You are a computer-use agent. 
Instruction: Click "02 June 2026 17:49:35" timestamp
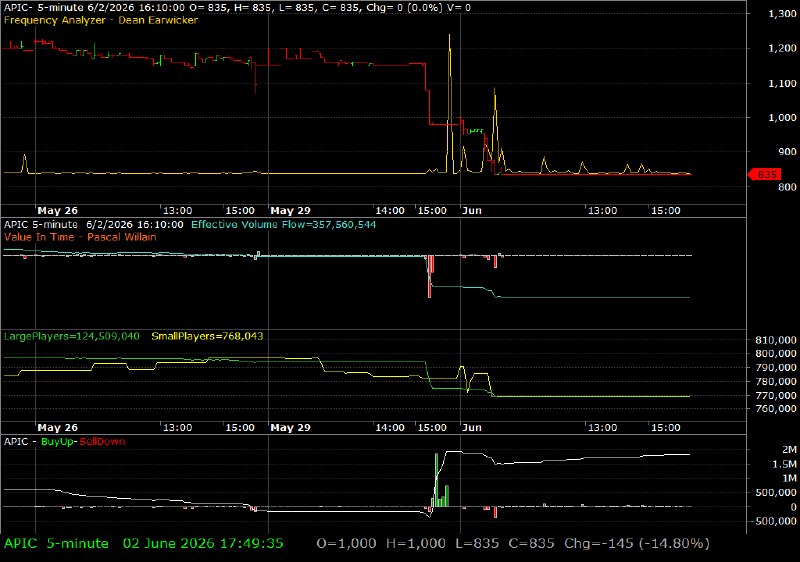tap(203, 544)
